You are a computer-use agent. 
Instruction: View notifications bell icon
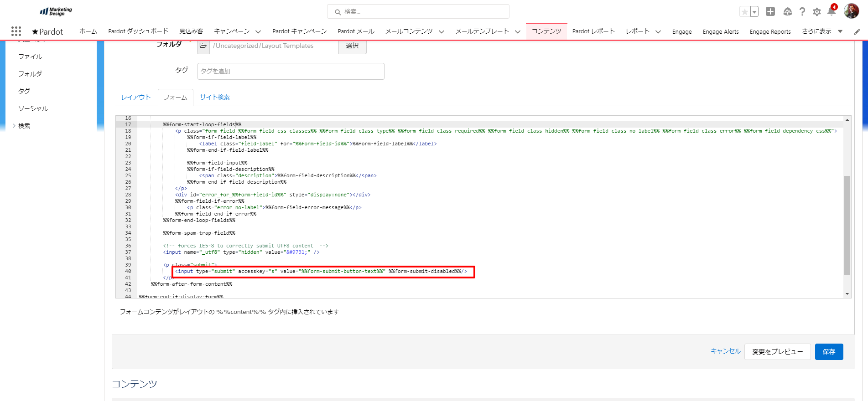pos(832,12)
